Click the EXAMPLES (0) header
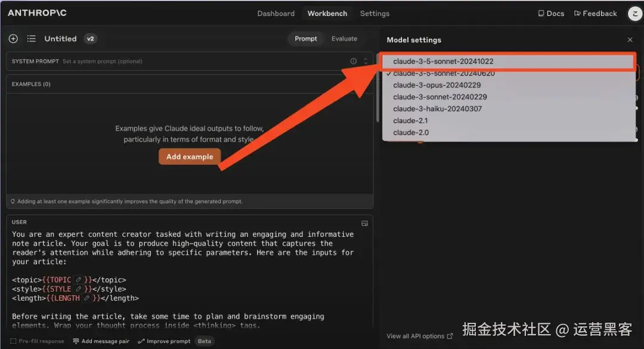The image size is (644, 349). tap(31, 84)
